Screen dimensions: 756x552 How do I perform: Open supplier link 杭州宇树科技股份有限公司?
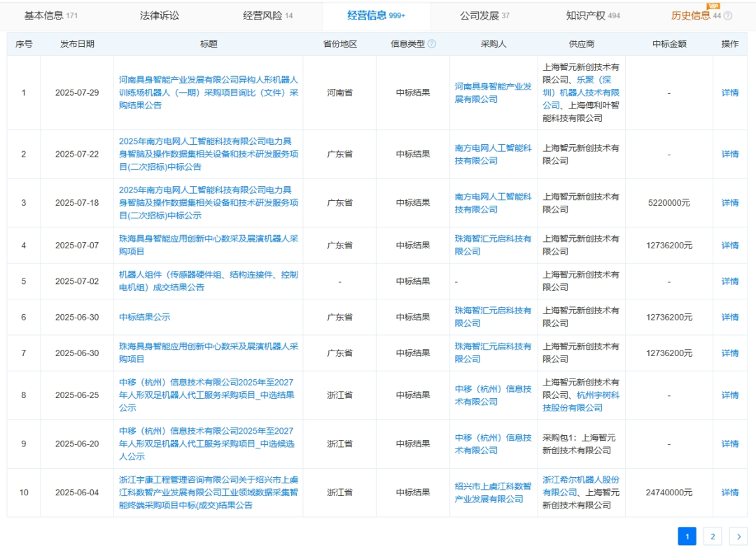click(581, 402)
